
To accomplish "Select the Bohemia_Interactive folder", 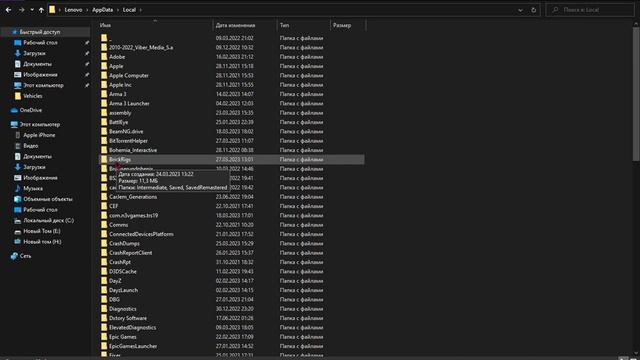I will [133, 150].
